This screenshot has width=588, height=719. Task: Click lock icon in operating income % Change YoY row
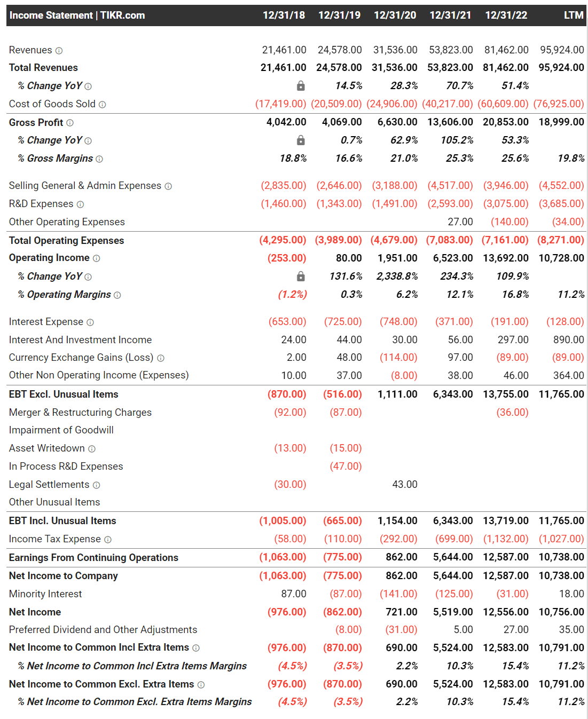tap(301, 276)
